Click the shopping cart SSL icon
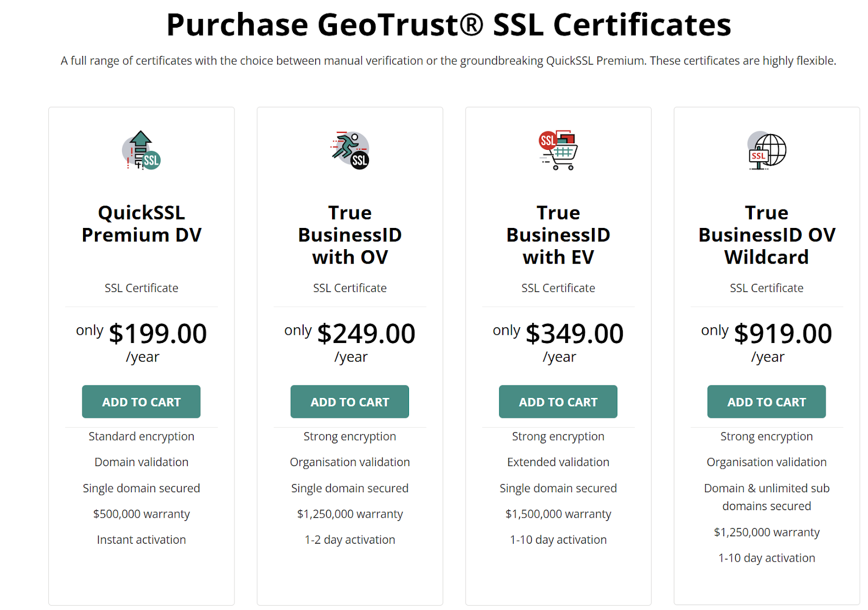 (558, 150)
